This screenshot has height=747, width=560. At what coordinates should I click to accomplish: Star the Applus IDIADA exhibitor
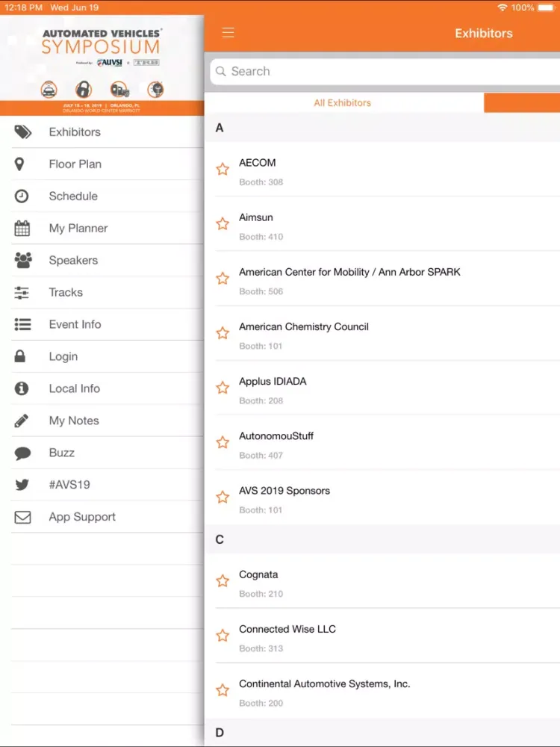pos(223,388)
